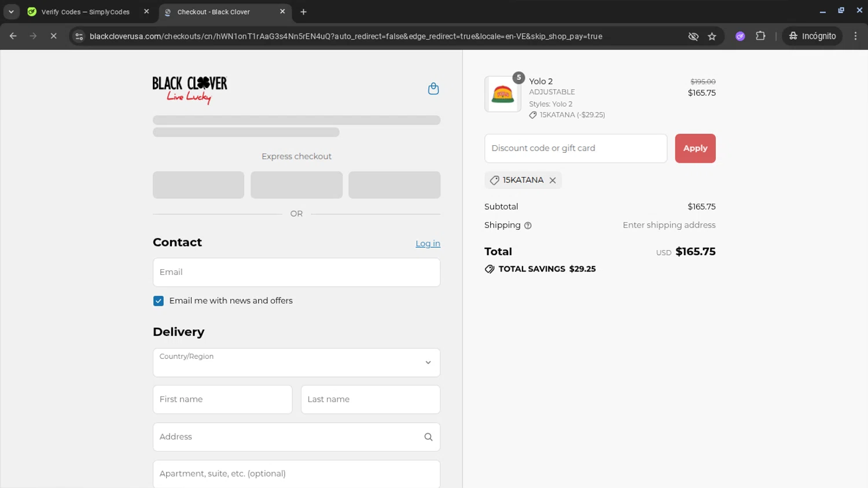The image size is (868, 488).
Task: Click the Contact section heading
Action: click(x=177, y=243)
